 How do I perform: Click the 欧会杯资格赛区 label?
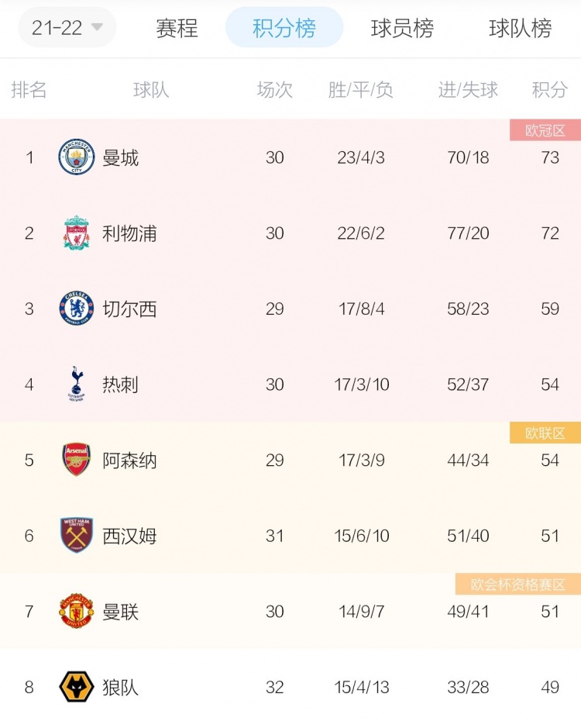click(518, 584)
